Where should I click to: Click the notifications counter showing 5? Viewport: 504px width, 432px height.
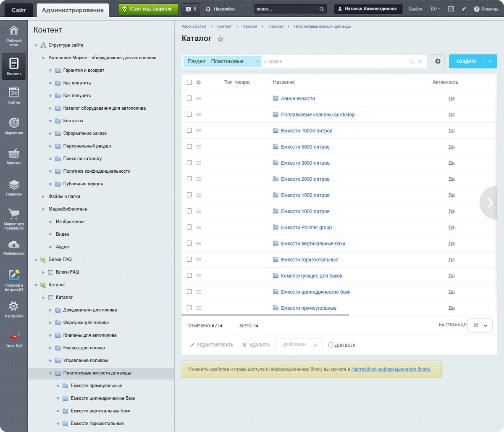(191, 9)
